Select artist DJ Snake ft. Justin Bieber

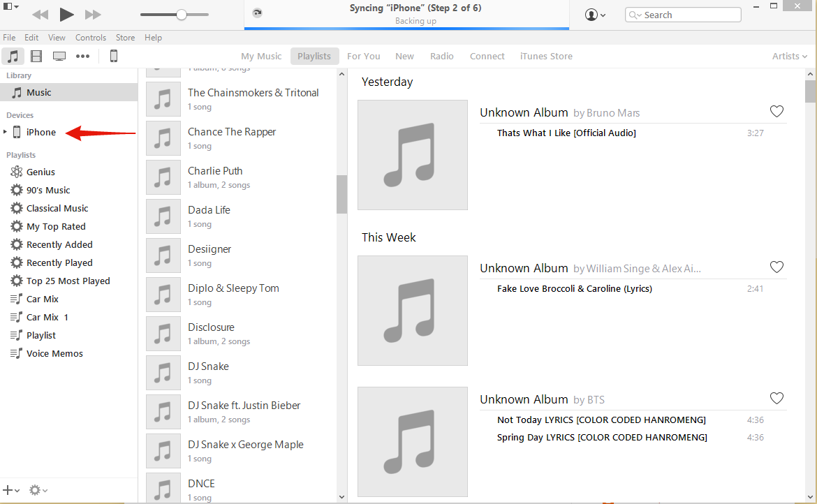click(240, 412)
